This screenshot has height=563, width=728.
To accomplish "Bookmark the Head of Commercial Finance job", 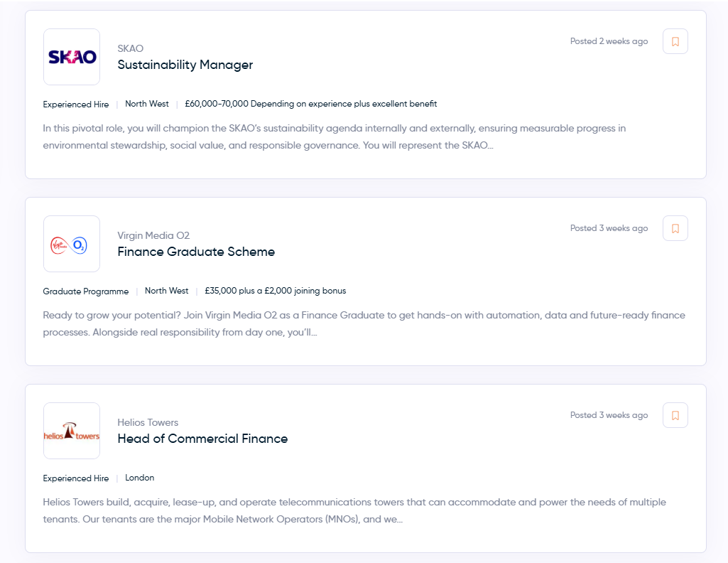I will coord(675,416).
